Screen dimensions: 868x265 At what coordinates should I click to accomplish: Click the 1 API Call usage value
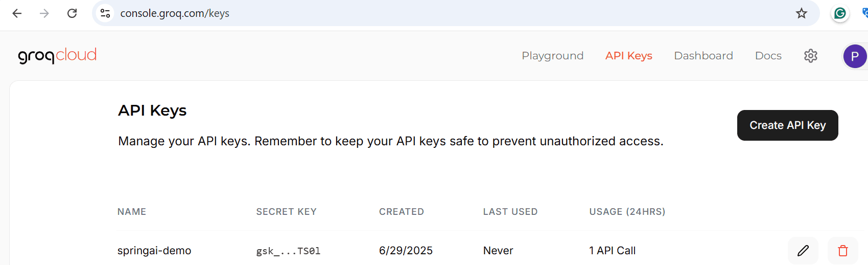tap(612, 251)
